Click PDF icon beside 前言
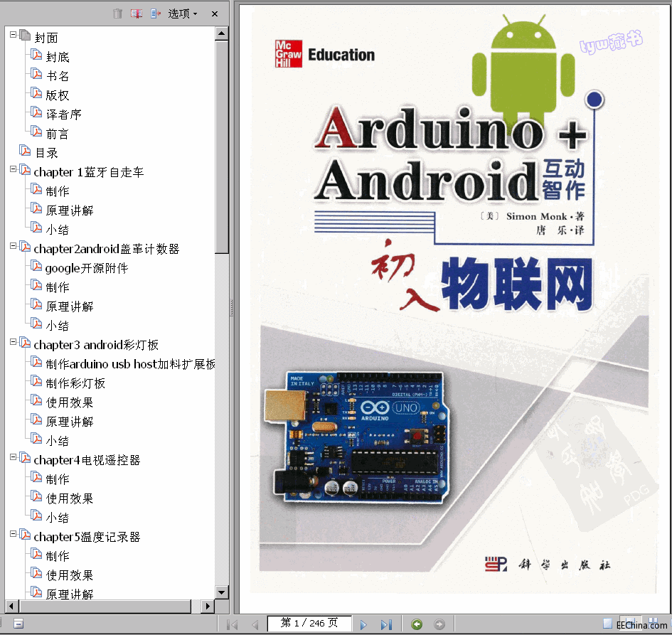672x635 pixels. 37,132
